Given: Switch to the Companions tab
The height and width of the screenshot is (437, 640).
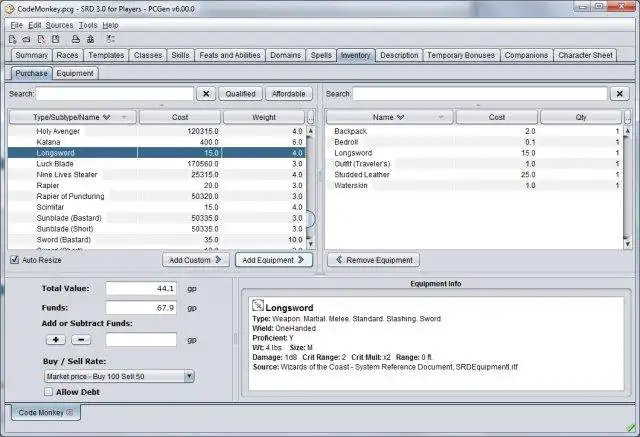Looking at the screenshot, I should pyautogui.click(x=526, y=55).
